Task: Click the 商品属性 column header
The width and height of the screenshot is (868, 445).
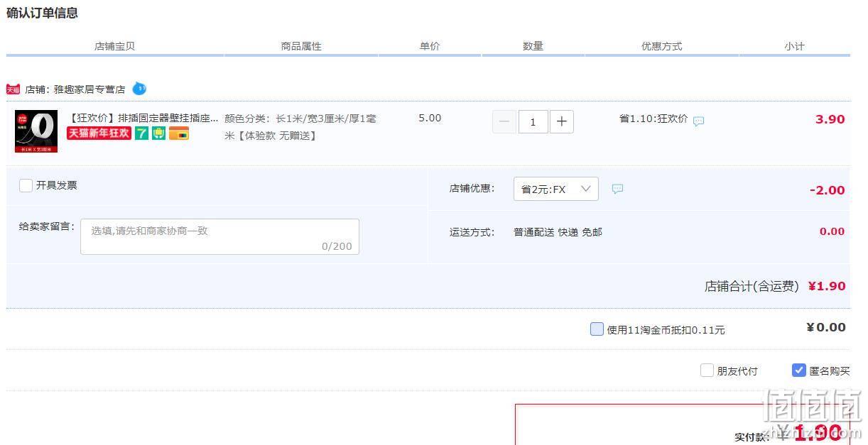Action: pyautogui.click(x=301, y=46)
